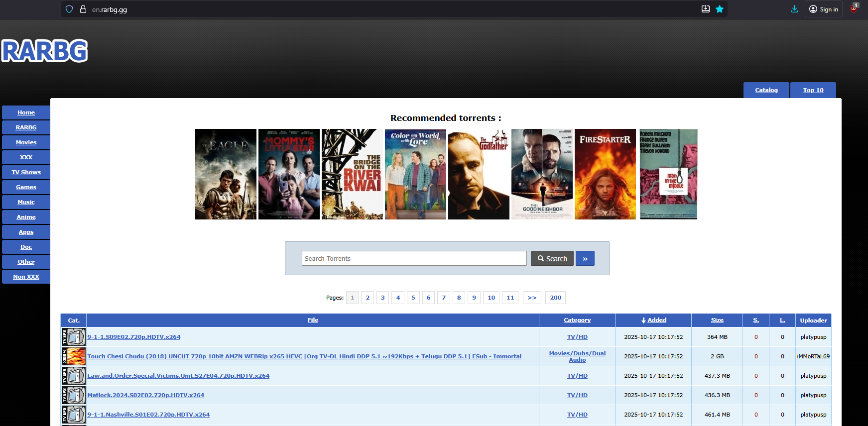Open the Games section

tap(26, 187)
